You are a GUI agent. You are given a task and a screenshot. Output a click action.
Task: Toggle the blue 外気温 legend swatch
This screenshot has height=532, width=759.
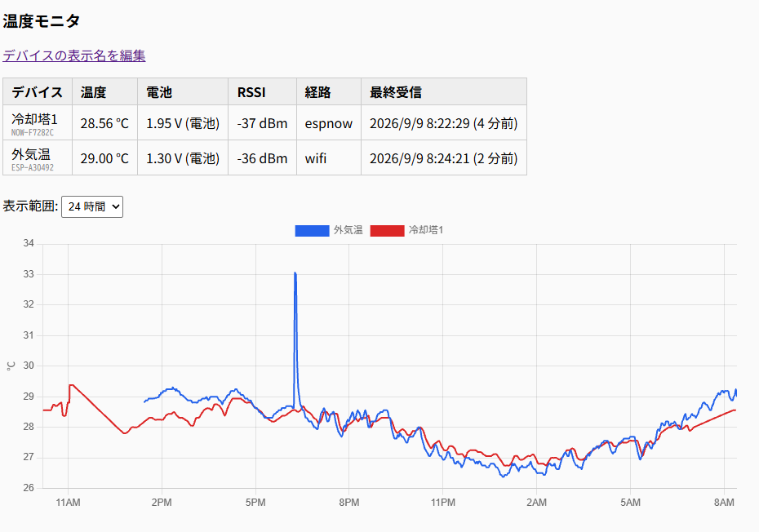coord(312,230)
